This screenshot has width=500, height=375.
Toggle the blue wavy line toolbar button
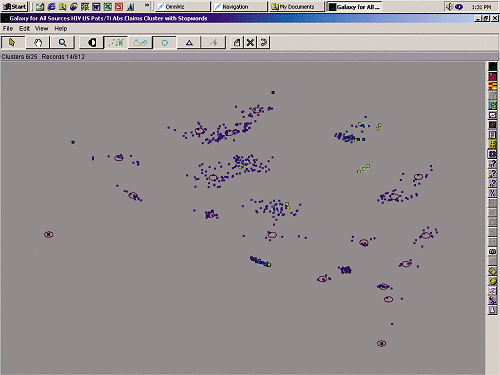coord(140,43)
